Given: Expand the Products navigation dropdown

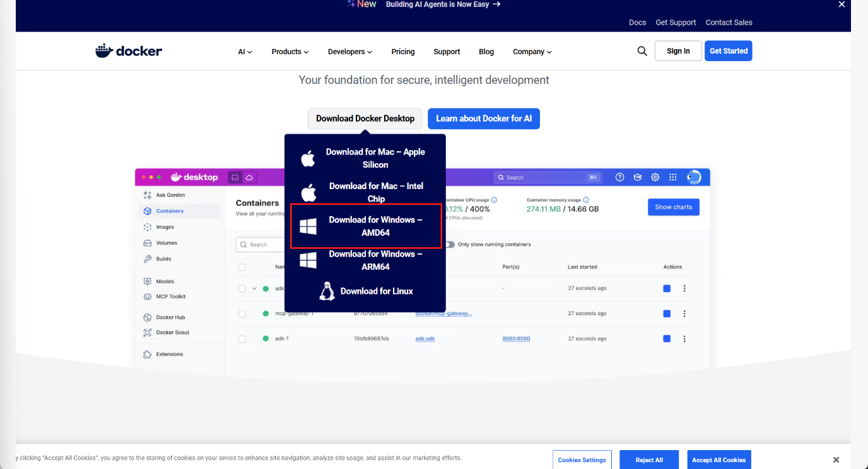Looking at the screenshot, I should [x=290, y=52].
